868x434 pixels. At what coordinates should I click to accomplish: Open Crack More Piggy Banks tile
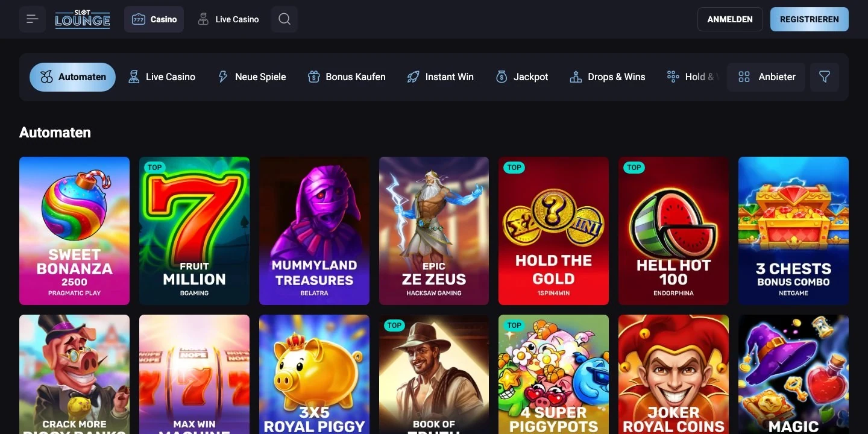click(74, 374)
